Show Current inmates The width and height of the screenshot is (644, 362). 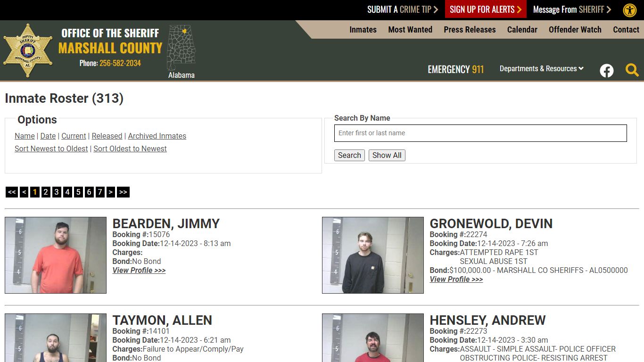point(74,136)
